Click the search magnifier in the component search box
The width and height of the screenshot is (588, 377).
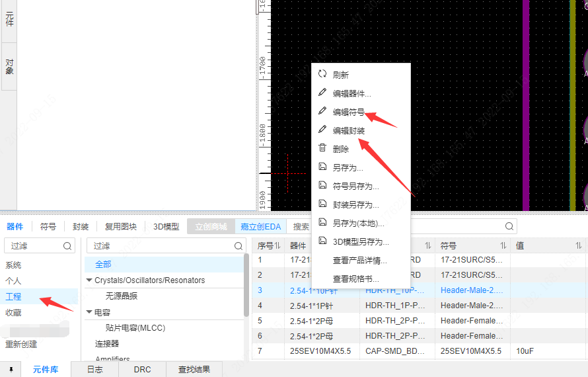(x=509, y=226)
